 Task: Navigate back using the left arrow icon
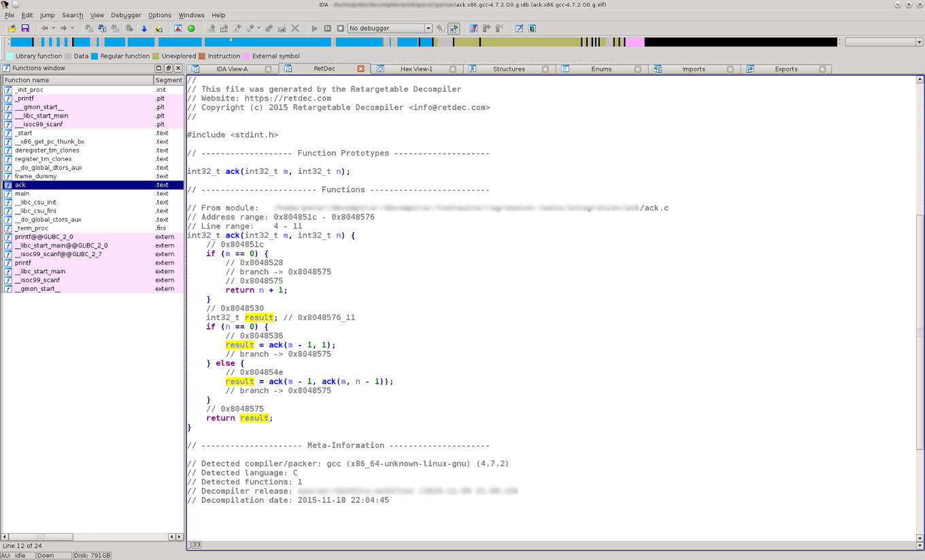pyautogui.click(x=46, y=28)
